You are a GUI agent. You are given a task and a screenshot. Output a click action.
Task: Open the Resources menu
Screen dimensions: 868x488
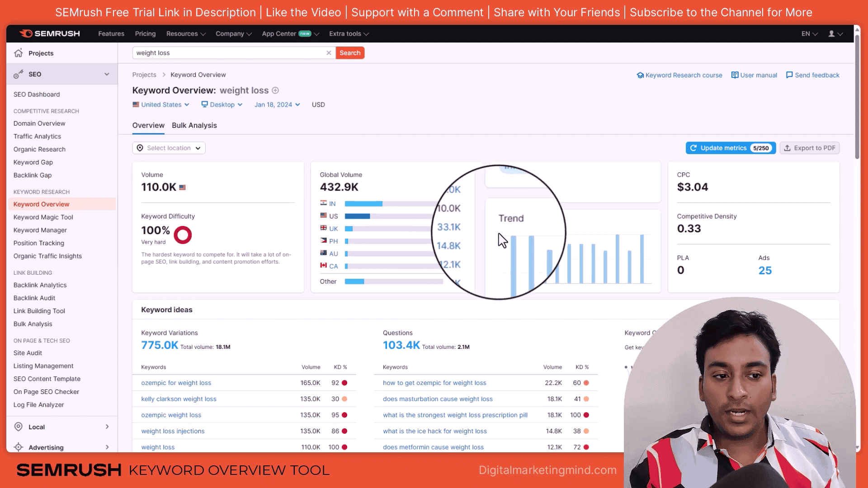[186, 34]
